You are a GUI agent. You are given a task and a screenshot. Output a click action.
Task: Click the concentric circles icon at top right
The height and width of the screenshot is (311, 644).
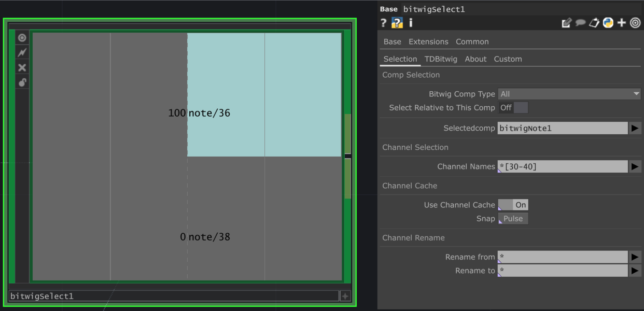[636, 22]
